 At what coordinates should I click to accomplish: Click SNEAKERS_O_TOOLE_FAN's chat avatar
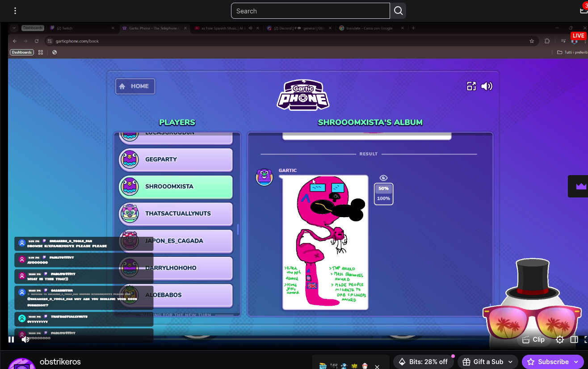click(21, 243)
